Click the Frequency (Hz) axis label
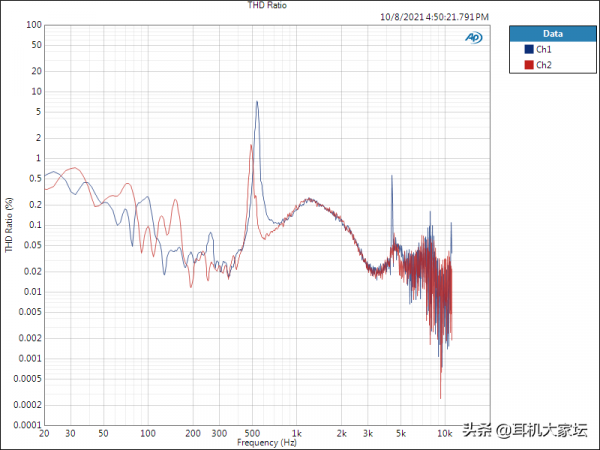Image resolution: width=600 pixels, height=450 pixels. tap(267, 441)
